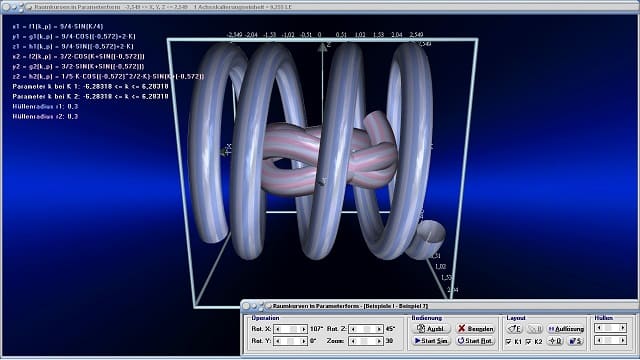Viewport: 640px width, 360px height.
Task: Click the Rot. Y value 0°
Action: (313, 341)
